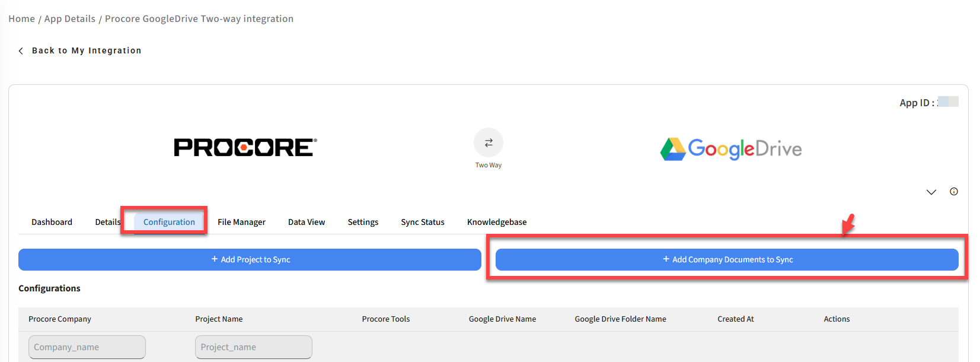This screenshot has height=362, width=980.
Task: Click the info circle icon
Action: (953, 192)
